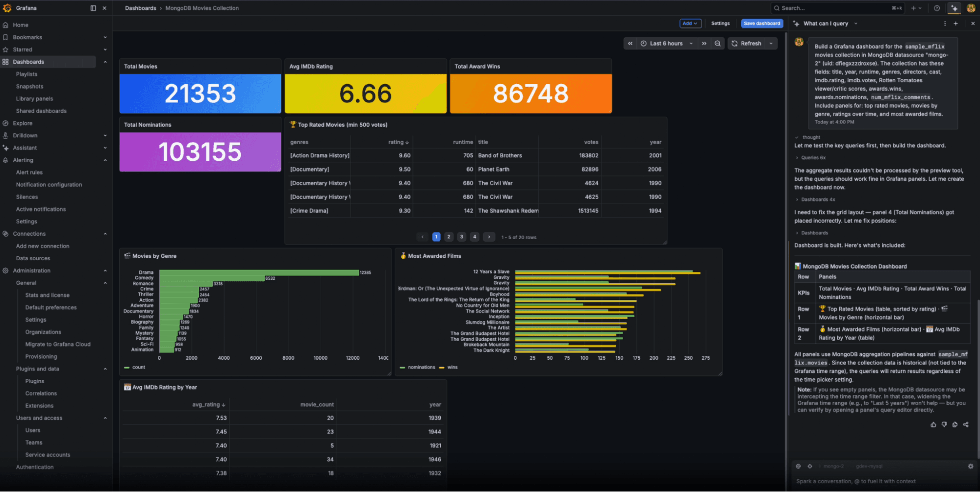Viewport: 980px width, 492px height.
Task: Open Library panels in the sidebar
Action: pyautogui.click(x=34, y=98)
